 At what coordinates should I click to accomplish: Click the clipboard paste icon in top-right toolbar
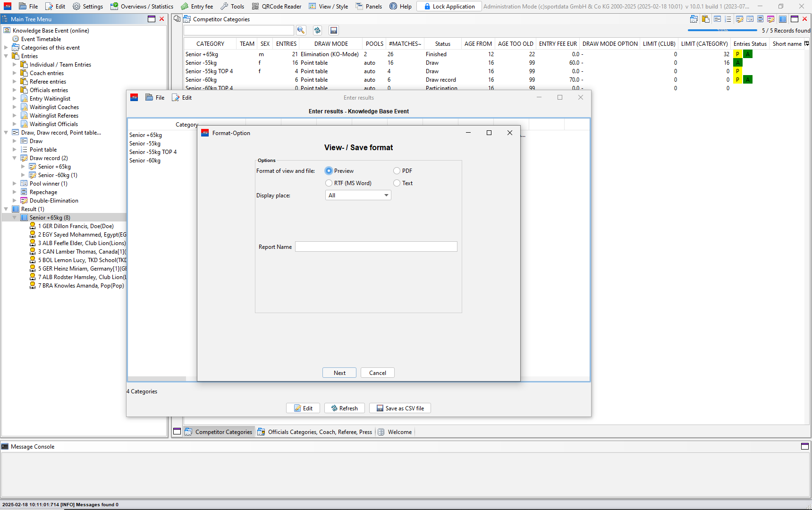coord(705,19)
